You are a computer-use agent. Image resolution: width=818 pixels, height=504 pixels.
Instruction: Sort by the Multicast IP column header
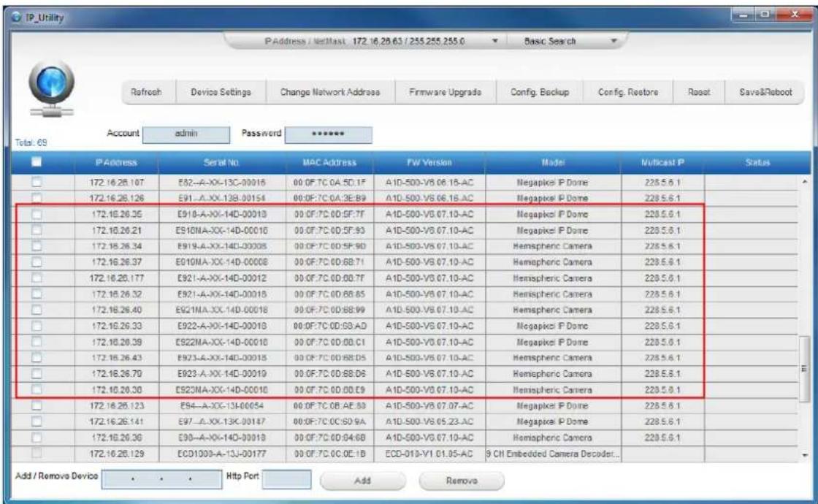click(x=662, y=162)
